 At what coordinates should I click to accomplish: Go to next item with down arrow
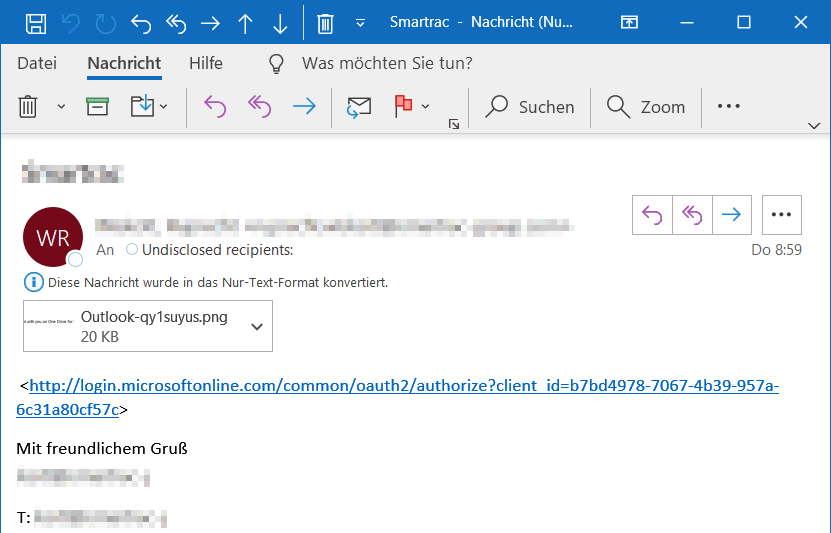[x=280, y=24]
